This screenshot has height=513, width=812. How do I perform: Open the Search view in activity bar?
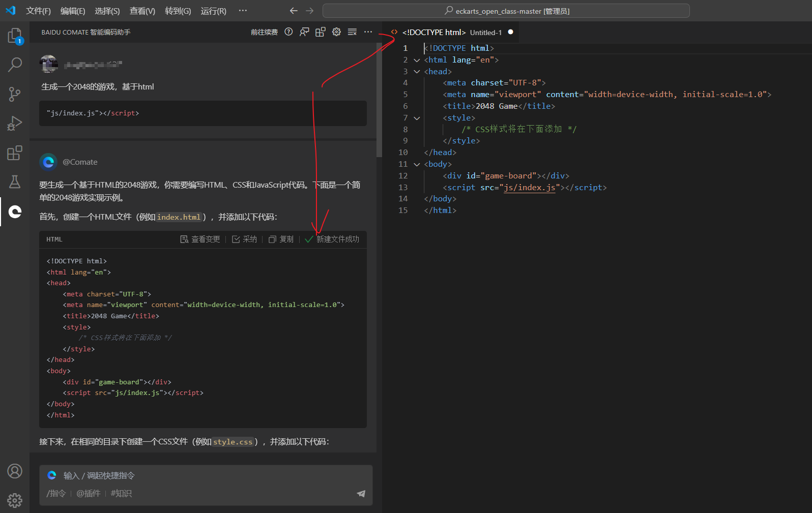coord(15,65)
